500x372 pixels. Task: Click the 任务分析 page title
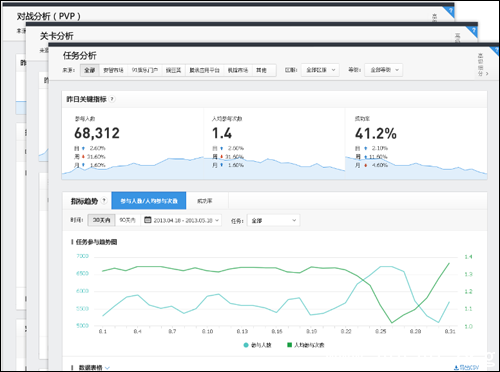80,55
